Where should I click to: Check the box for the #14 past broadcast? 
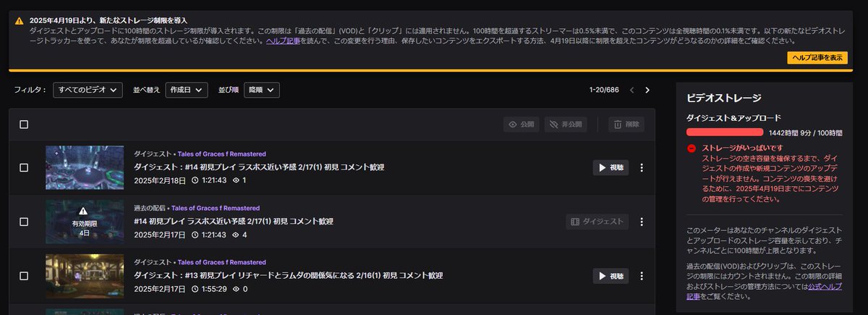tap(24, 222)
